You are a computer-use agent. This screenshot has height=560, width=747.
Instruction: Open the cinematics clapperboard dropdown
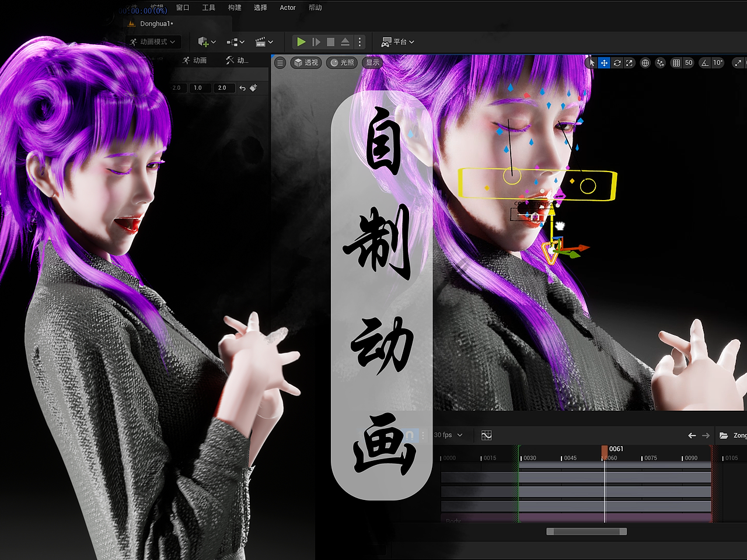264,42
